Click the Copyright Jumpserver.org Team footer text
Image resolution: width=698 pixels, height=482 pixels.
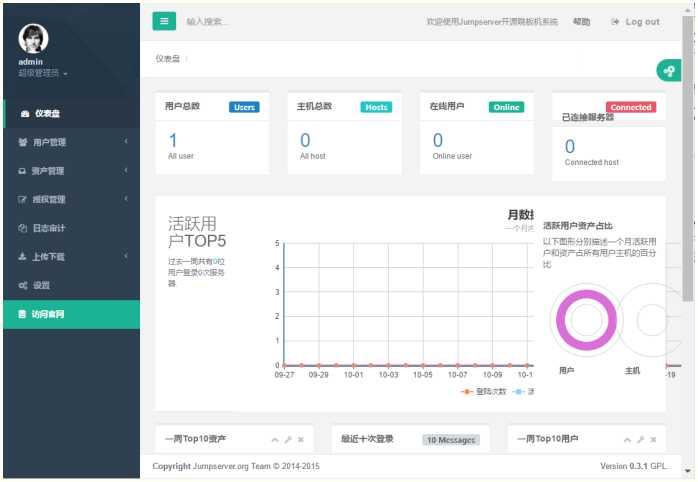236,466
